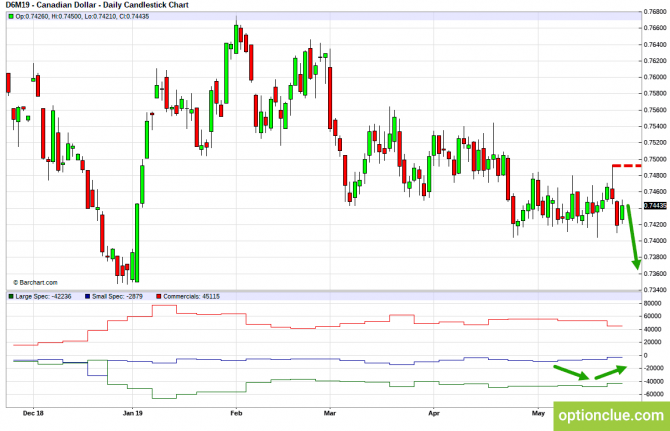Click the 'Apr' date axis label
670x431 pixels.
coord(434,413)
